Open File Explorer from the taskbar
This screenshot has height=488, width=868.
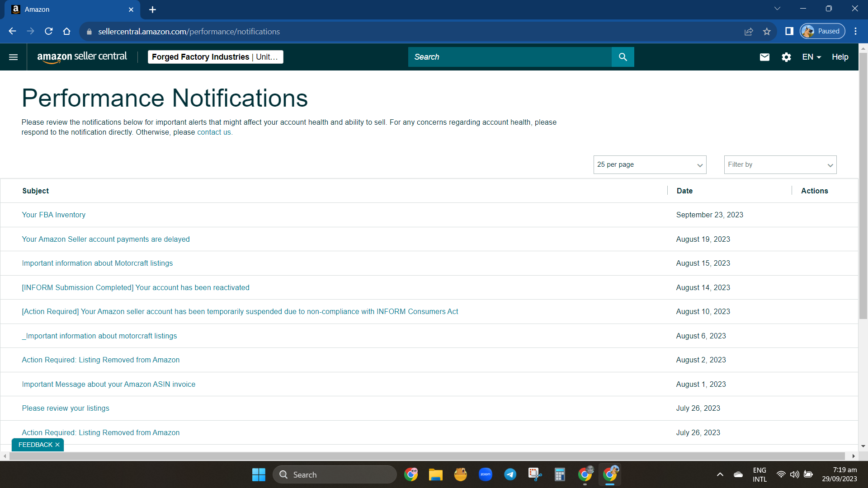436,474
